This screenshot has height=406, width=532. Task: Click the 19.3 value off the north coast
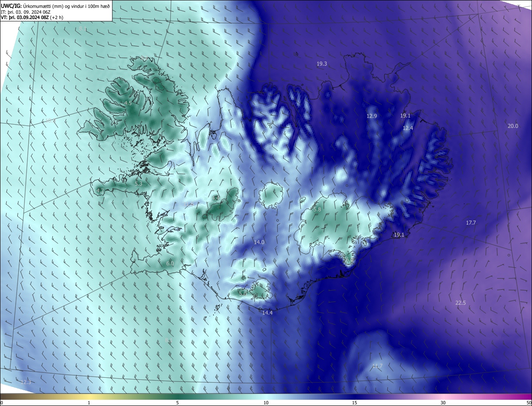tap(322, 64)
